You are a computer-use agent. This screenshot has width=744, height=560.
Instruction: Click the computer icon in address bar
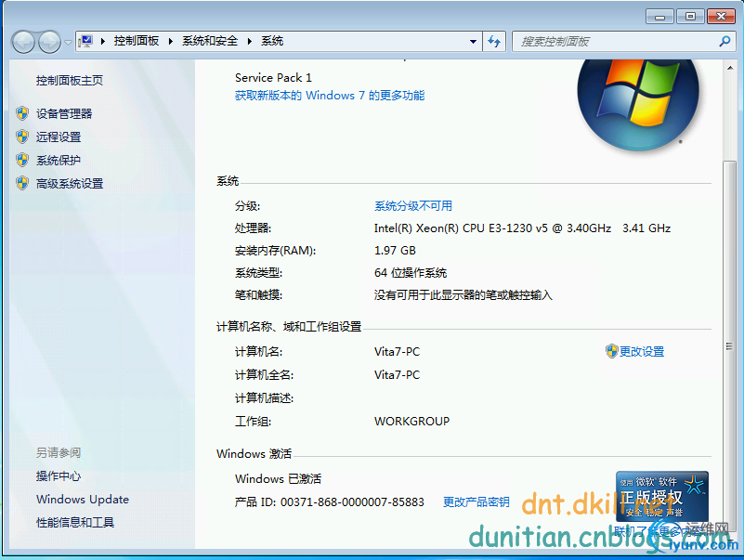click(85, 41)
